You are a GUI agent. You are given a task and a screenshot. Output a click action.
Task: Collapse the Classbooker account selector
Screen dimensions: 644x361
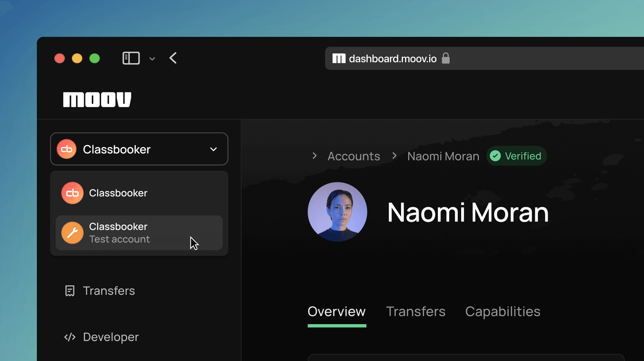[x=139, y=149]
